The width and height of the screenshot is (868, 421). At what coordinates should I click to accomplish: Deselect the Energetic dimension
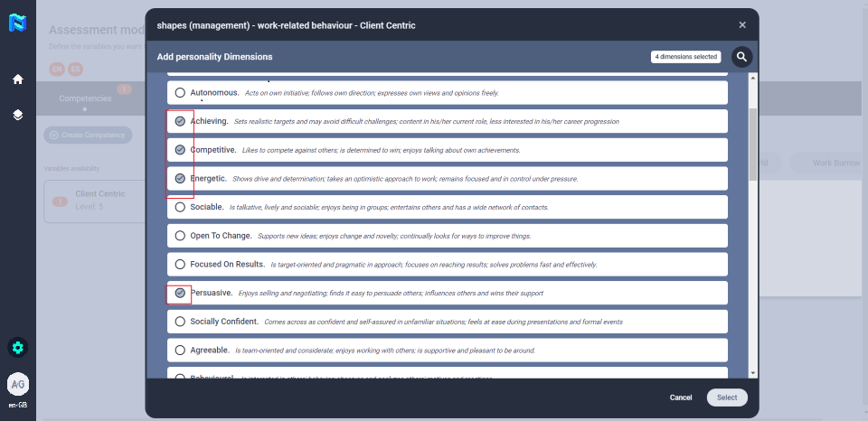[x=180, y=179]
